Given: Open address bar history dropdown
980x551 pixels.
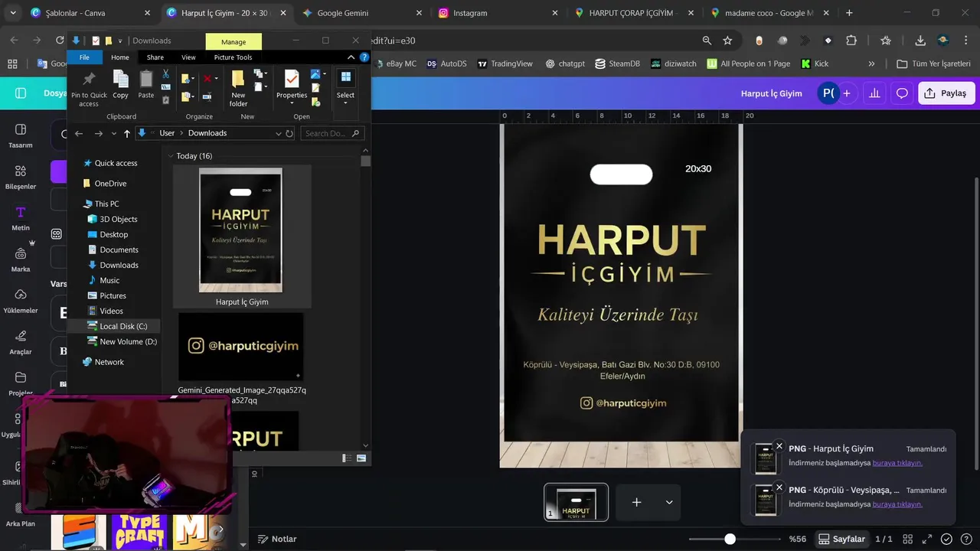Looking at the screenshot, I should (279, 133).
